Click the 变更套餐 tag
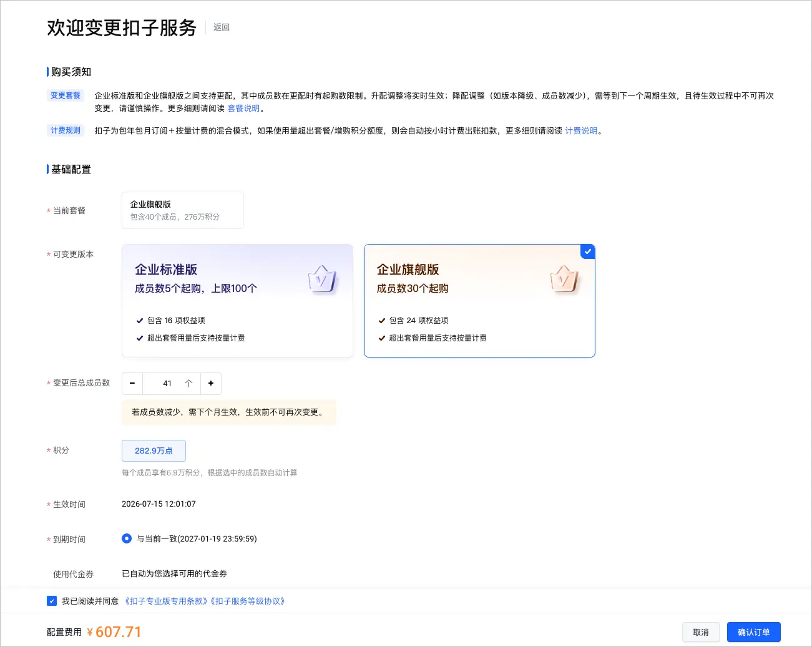The image size is (812, 647). [x=66, y=95]
